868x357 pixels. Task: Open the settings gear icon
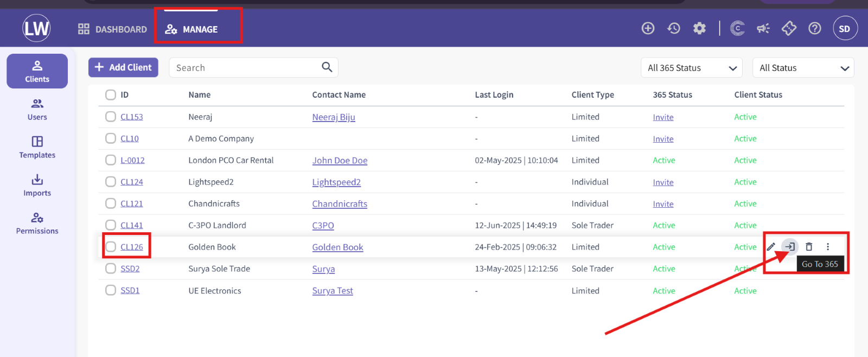(x=699, y=28)
